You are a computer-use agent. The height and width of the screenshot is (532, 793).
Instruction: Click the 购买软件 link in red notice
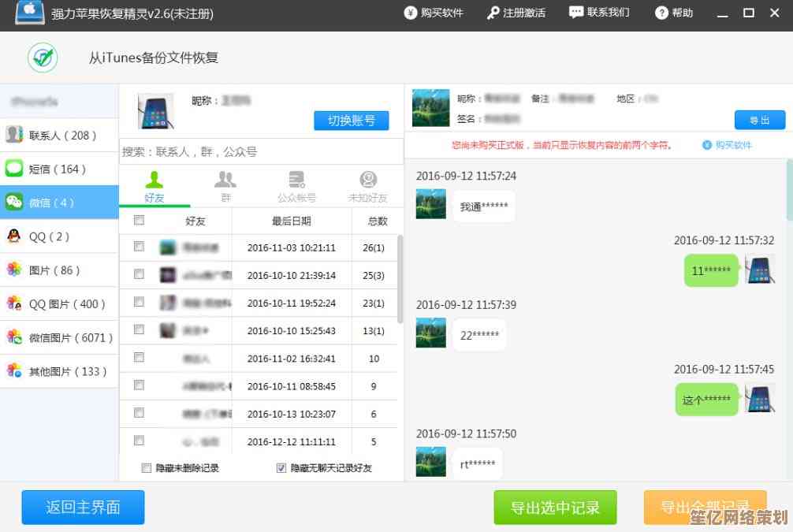pyautogui.click(x=728, y=145)
